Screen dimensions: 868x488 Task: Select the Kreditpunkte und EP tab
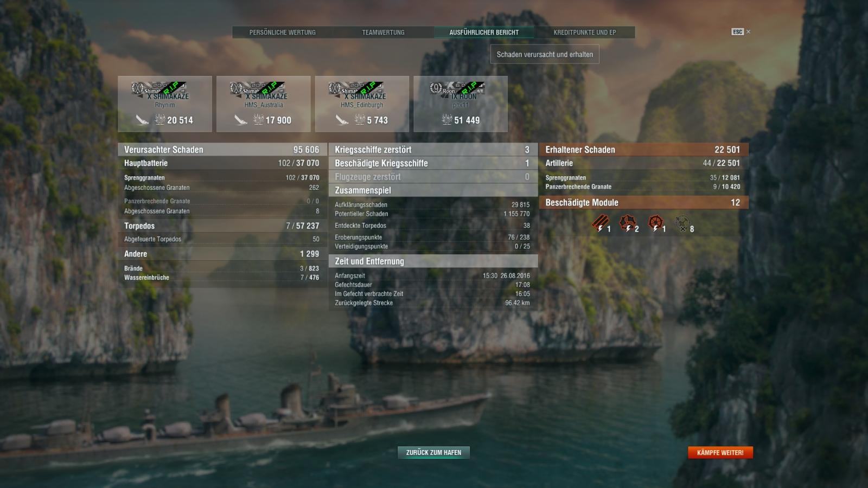click(584, 33)
